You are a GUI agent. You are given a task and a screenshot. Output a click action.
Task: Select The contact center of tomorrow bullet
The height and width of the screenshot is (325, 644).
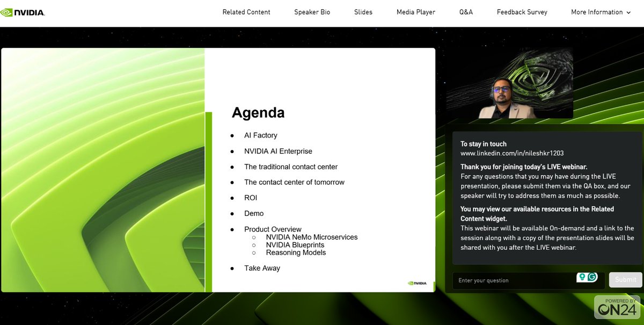[x=294, y=182]
